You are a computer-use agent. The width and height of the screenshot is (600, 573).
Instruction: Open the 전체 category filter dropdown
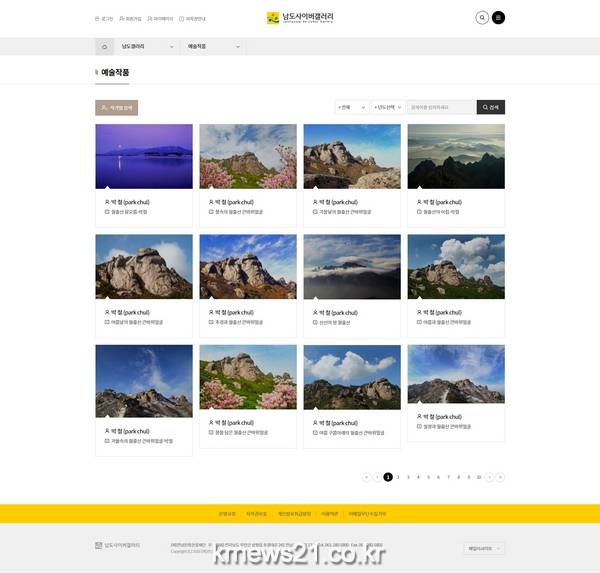tap(351, 107)
